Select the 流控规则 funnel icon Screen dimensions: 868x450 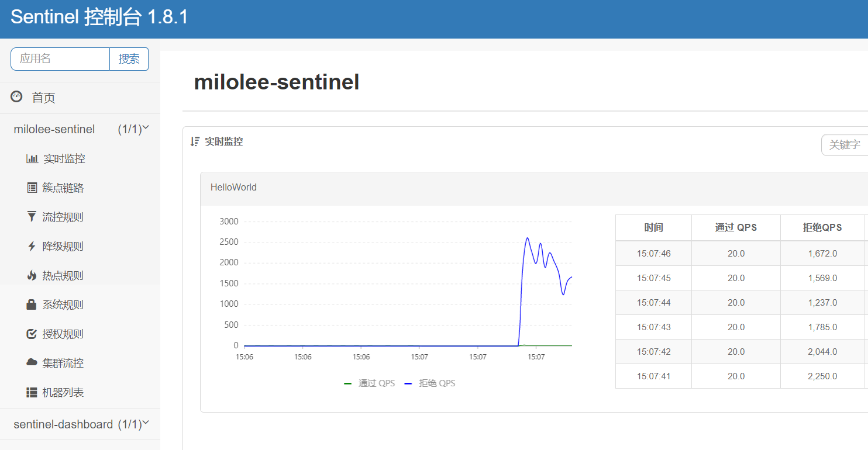click(32, 216)
